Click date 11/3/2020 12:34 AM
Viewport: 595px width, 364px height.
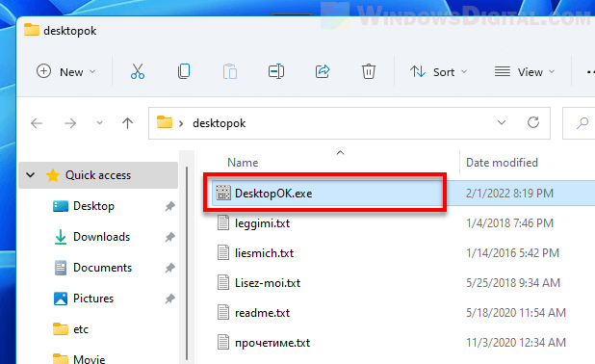[x=516, y=343]
